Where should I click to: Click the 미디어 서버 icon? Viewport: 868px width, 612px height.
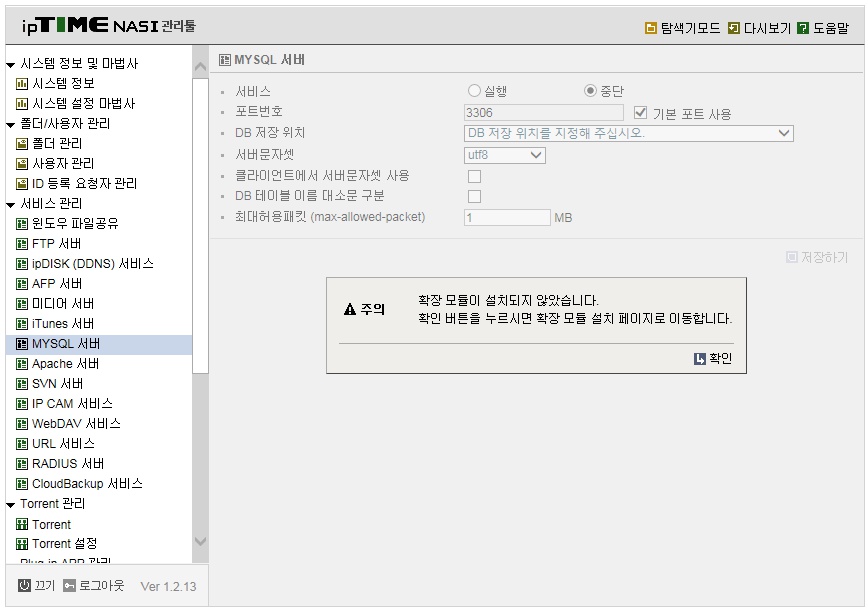(22, 304)
